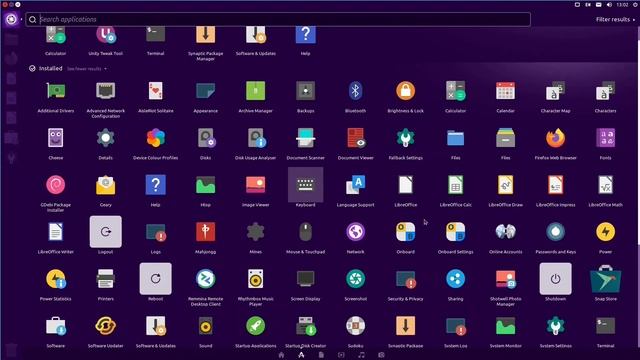Click the Logout button icon
Viewport: 640px width, 360px height.
105,231
